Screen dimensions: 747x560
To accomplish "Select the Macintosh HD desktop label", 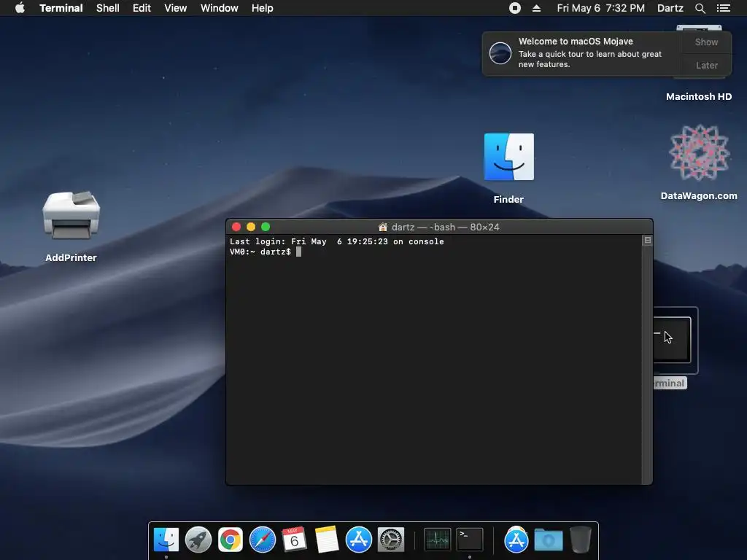I will 698,97.
